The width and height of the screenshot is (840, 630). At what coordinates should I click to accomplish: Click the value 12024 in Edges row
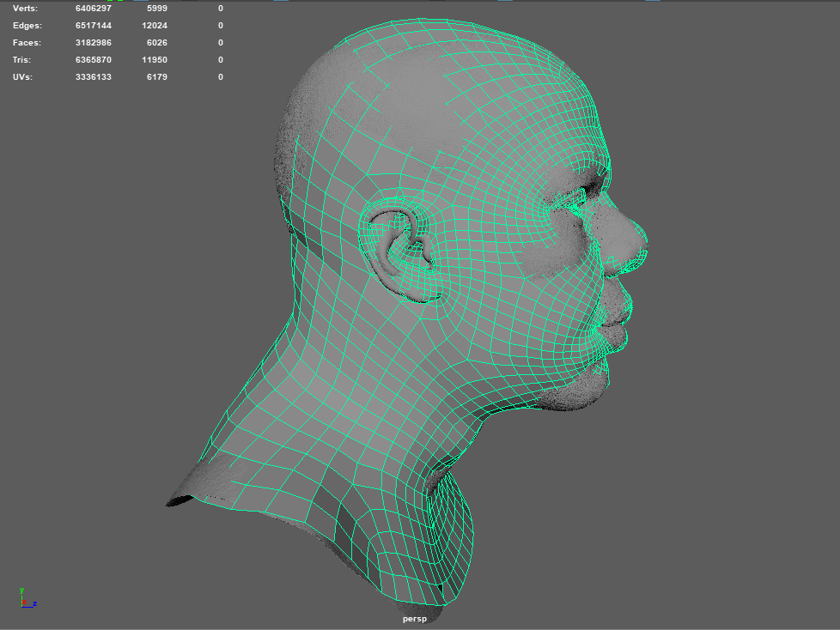(x=155, y=26)
